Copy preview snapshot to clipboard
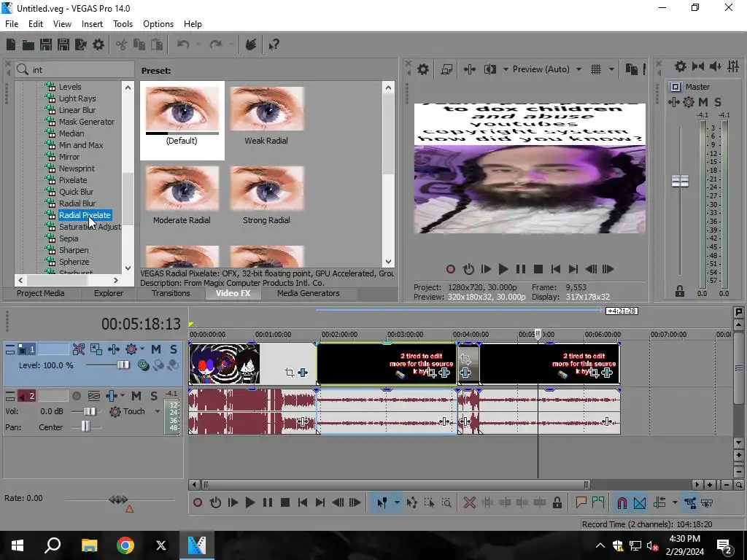 [632, 69]
